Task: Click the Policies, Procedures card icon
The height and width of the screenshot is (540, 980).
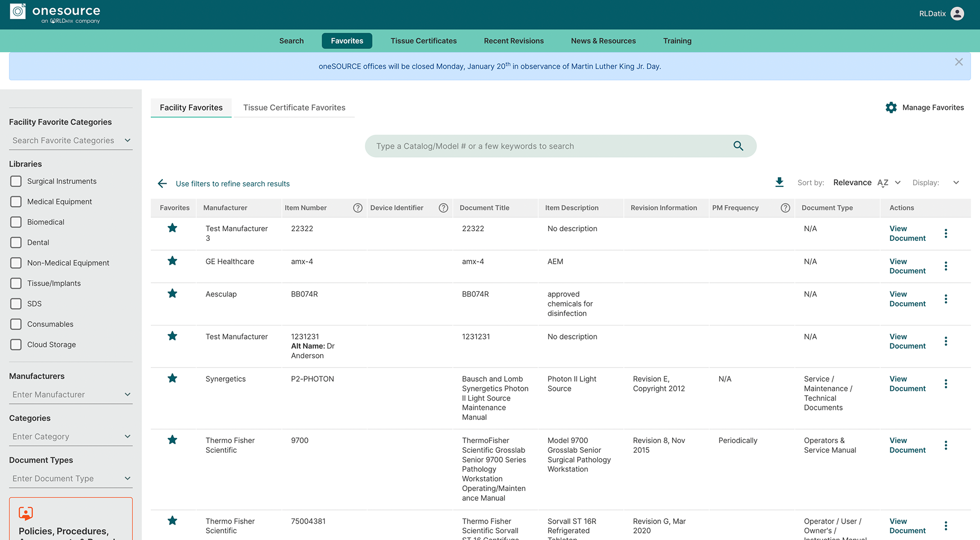Action: [26, 513]
